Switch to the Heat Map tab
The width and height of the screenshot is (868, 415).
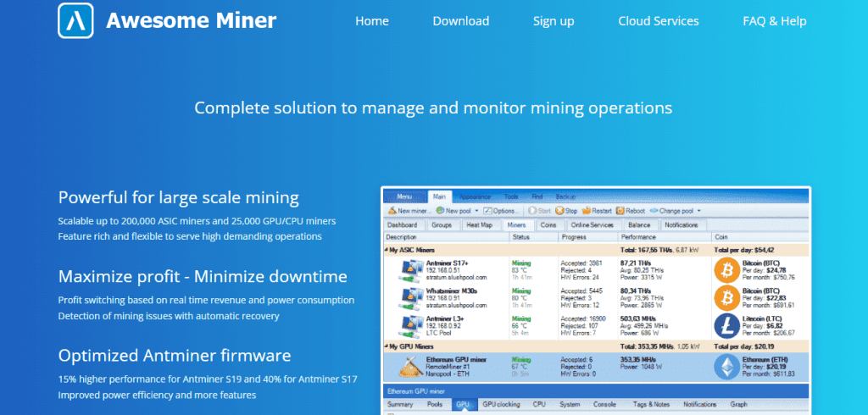(478, 225)
